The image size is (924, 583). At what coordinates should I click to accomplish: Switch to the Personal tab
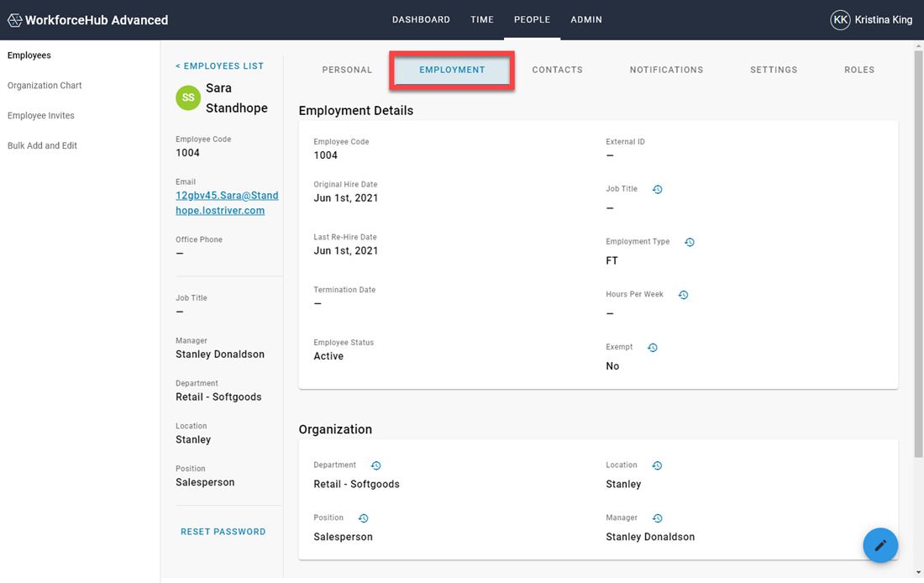coord(347,70)
